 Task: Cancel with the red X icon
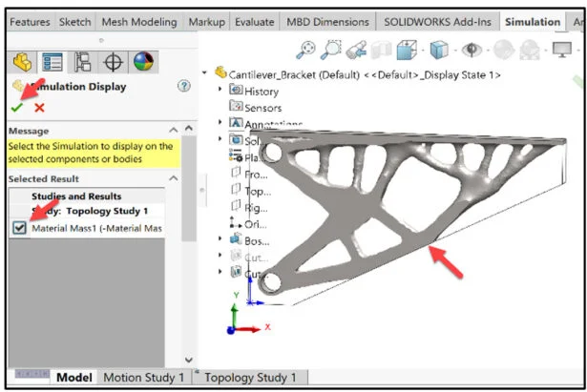pos(39,108)
